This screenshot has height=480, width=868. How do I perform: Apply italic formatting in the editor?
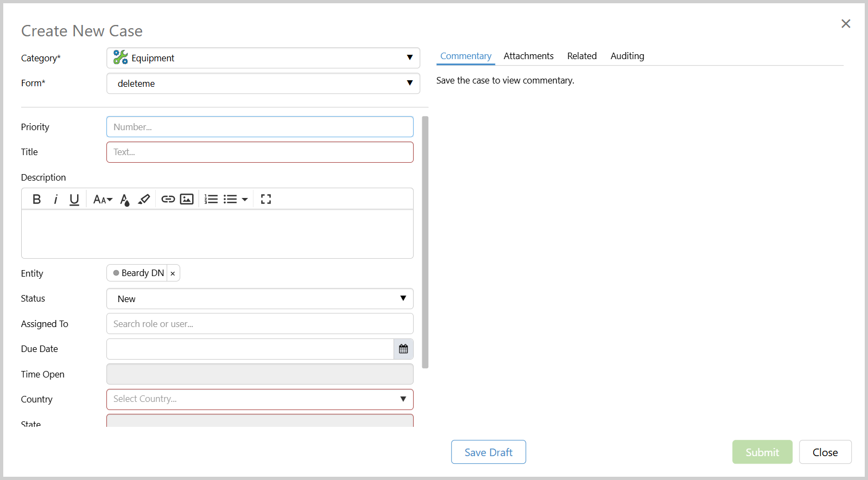point(55,199)
